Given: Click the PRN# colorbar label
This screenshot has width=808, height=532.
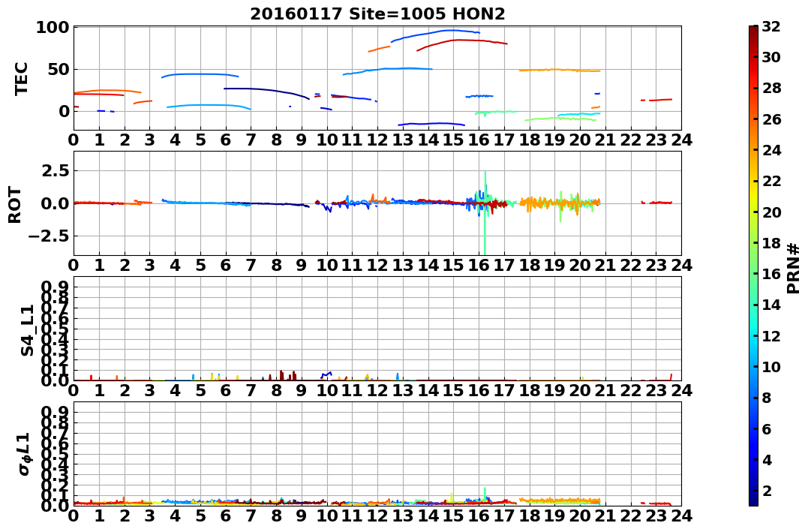Looking at the screenshot, I should pyautogui.click(x=793, y=268).
